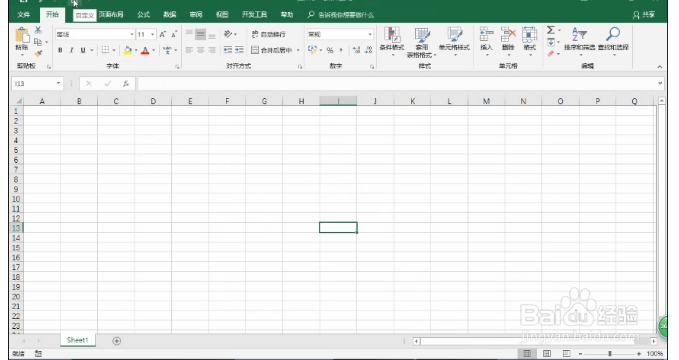Click the Copy icon
Image resolution: width=679 pixels, height=360 pixels.
click(38, 42)
